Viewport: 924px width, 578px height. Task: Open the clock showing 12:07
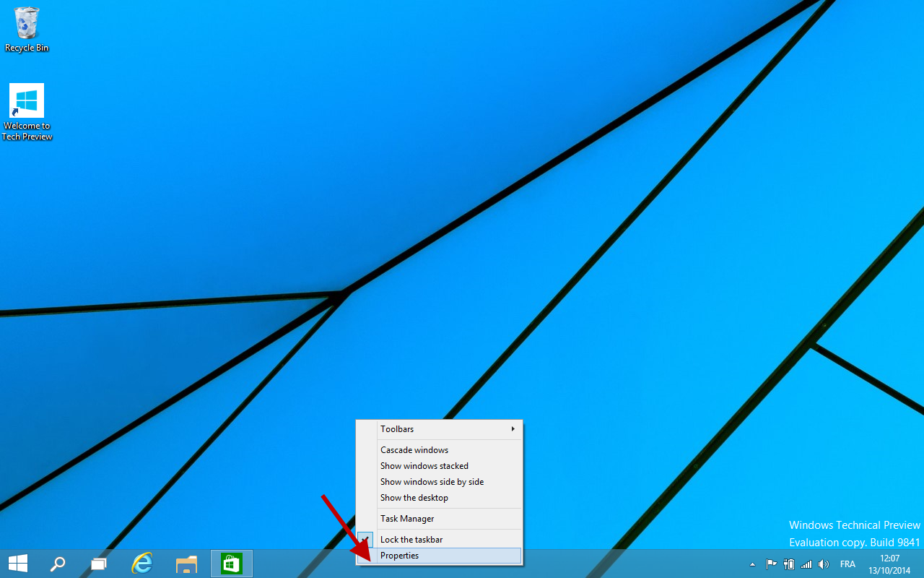click(889, 564)
